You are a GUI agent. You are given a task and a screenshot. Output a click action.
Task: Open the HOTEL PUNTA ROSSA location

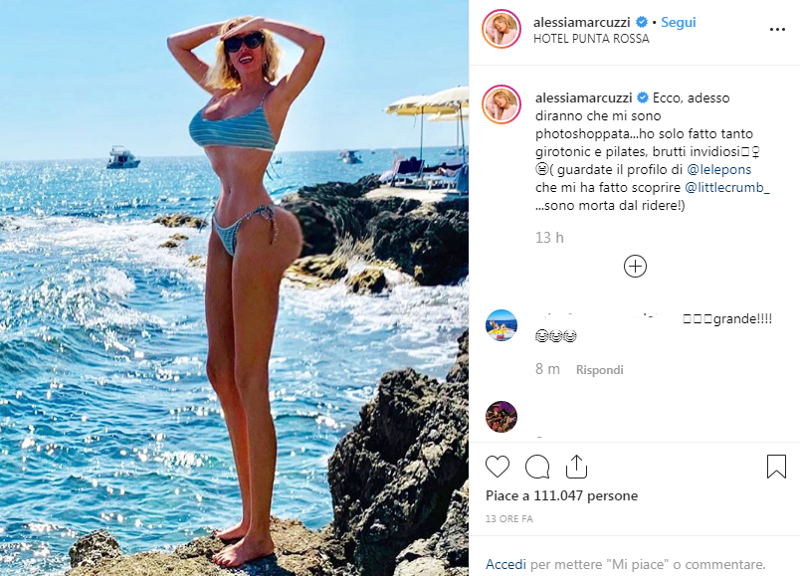click(x=591, y=39)
